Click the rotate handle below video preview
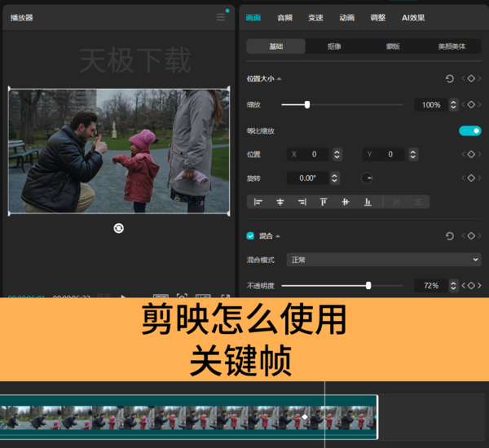Viewport: 489px width, 448px height. tap(118, 228)
